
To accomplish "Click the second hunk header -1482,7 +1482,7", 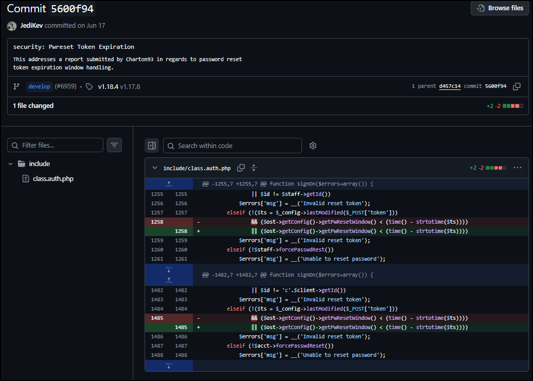I will [288, 275].
